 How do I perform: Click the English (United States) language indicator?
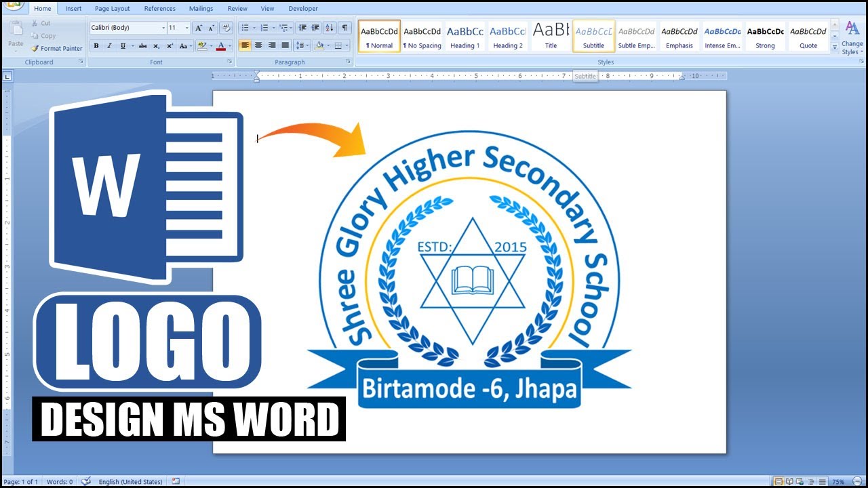click(x=130, y=482)
